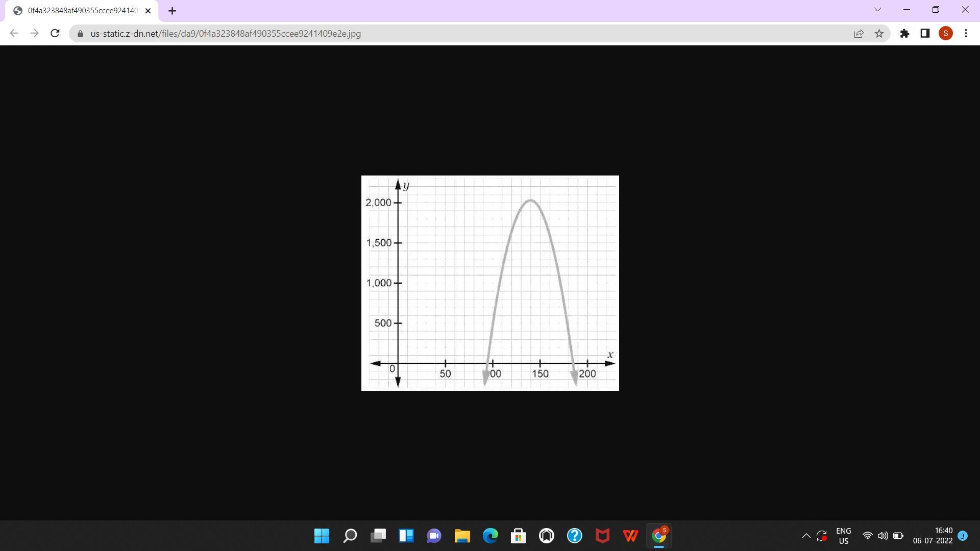This screenshot has width=980, height=551.
Task: Toggle the Chrome side panel
Action: click(925, 34)
